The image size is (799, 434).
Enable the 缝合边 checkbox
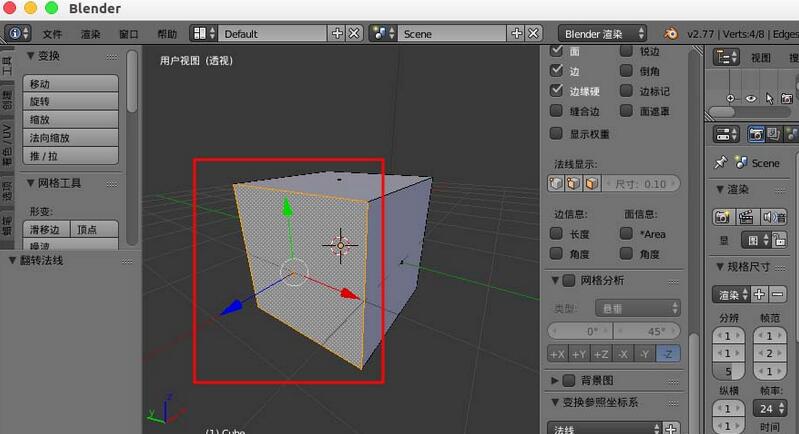(x=556, y=111)
